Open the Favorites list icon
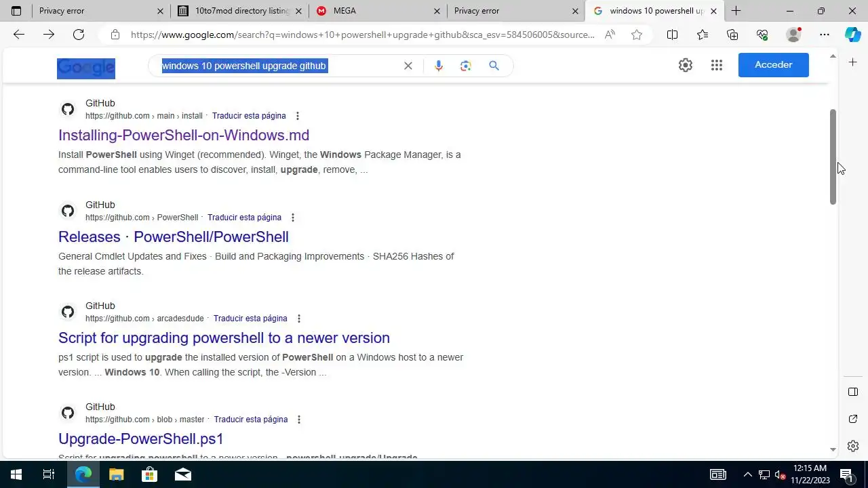 coord(703,35)
